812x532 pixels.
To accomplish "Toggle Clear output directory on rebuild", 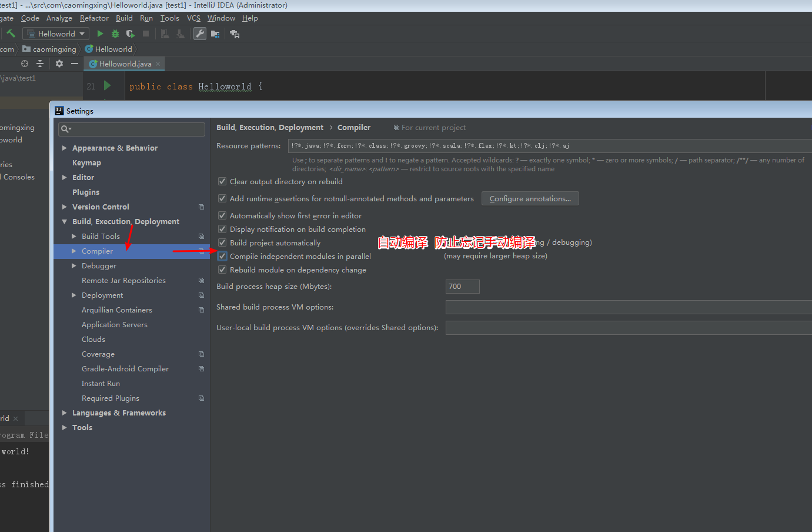I will [x=222, y=181].
